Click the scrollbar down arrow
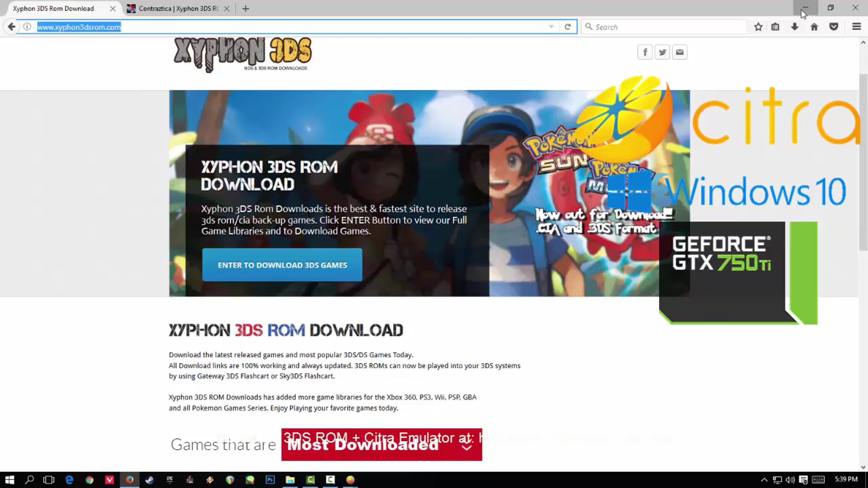Screen dimensions: 868x488 click(x=863, y=467)
